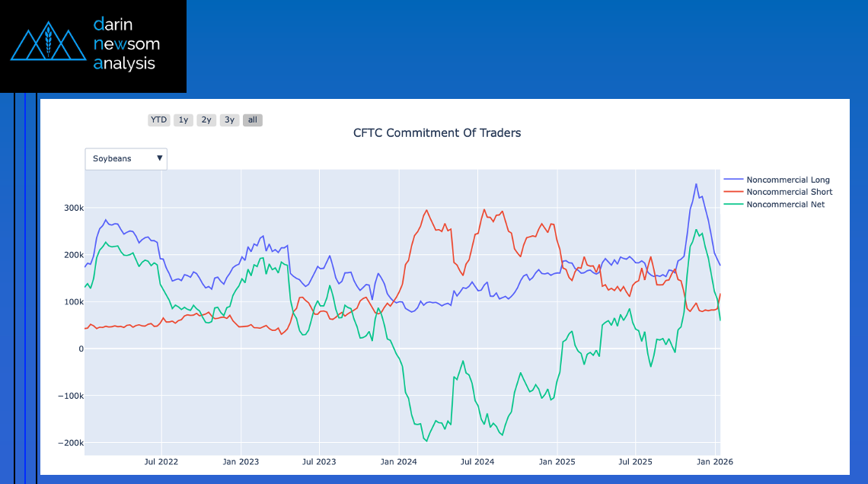This screenshot has width=868, height=484.
Task: Click the Jan 2024 x-axis label
Action: pyautogui.click(x=398, y=461)
